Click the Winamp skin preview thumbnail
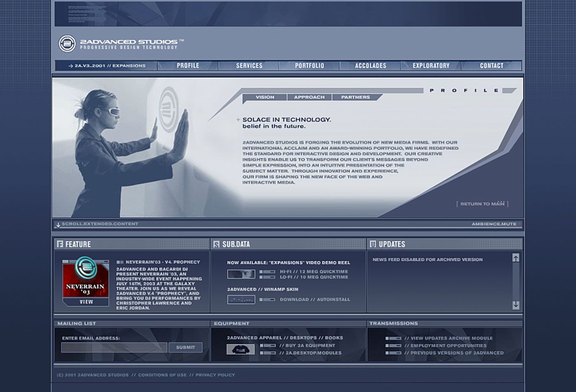Image resolution: width=576 pixels, height=392 pixels. pyautogui.click(x=241, y=299)
